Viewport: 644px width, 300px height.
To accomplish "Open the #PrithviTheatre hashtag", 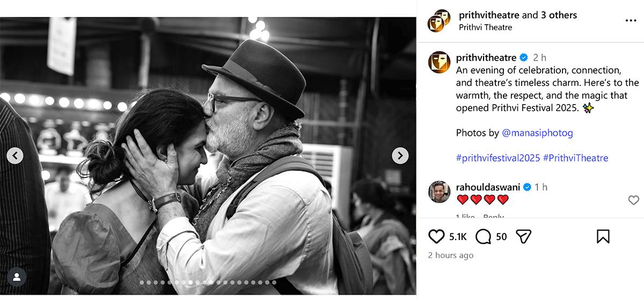I will pos(575,158).
